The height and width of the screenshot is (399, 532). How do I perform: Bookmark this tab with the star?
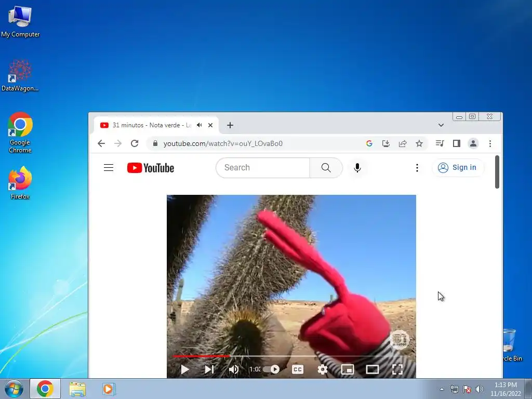coord(419,143)
